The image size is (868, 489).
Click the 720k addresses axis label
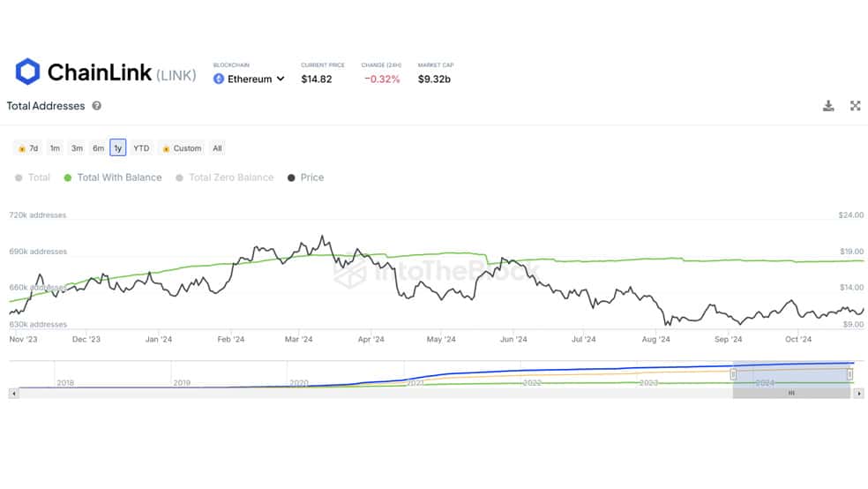point(38,214)
